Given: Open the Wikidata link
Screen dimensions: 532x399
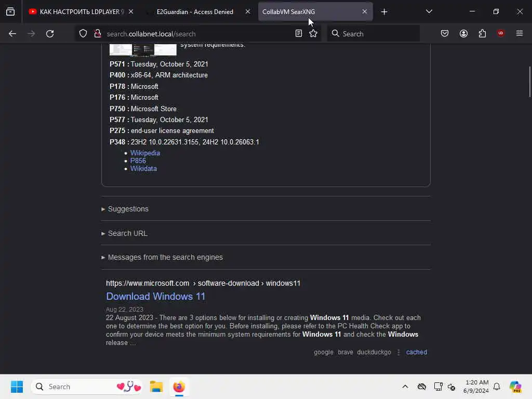Looking at the screenshot, I should (143, 169).
